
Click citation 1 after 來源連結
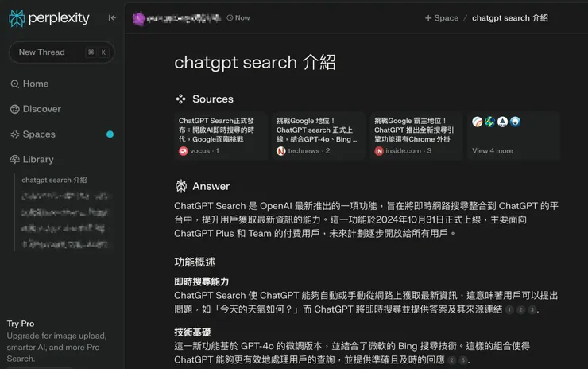(509, 309)
